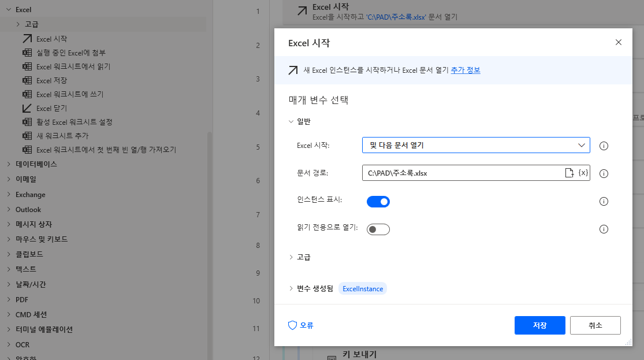Click the 'C:\PAD\주소록.xlsx' link in step 1
This screenshot has width=644, height=360.
(x=396, y=17)
